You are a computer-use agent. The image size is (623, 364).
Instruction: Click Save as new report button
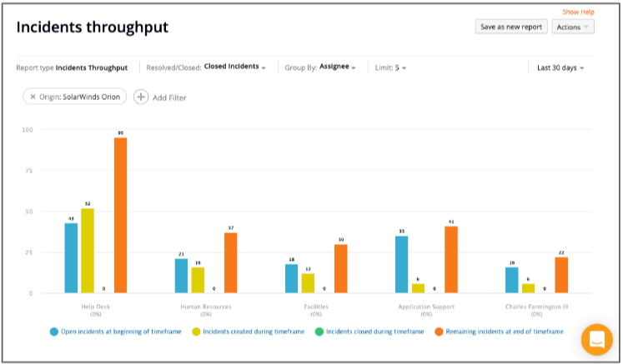[511, 27]
